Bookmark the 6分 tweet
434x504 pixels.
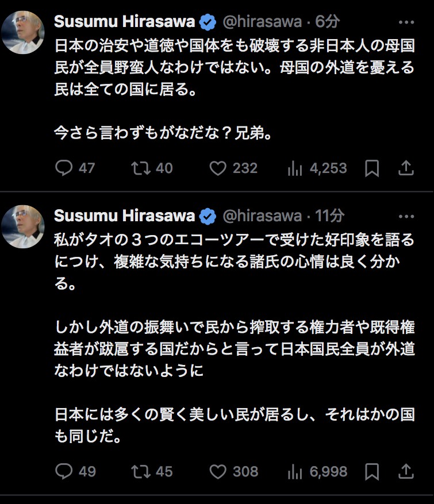(x=372, y=168)
